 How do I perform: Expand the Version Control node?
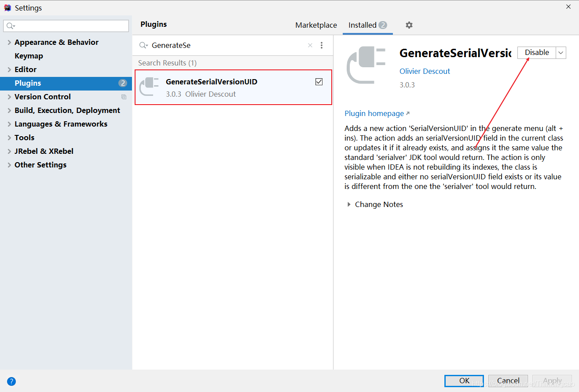tap(9, 97)
